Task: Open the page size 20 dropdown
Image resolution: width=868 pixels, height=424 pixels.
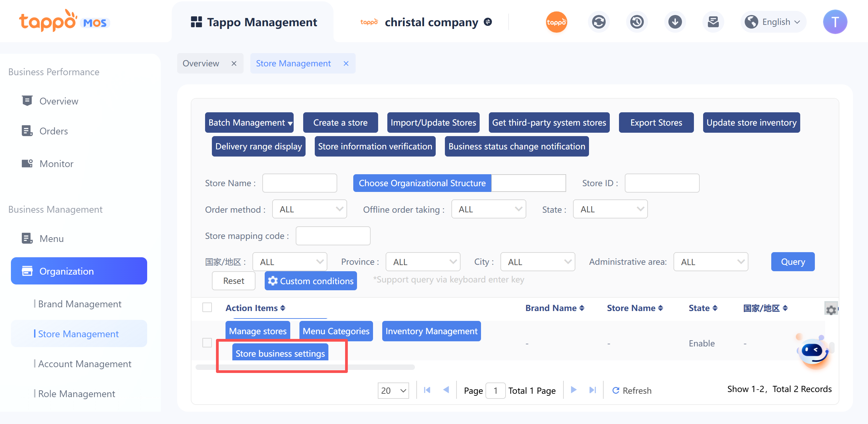Action: [393, 390]
